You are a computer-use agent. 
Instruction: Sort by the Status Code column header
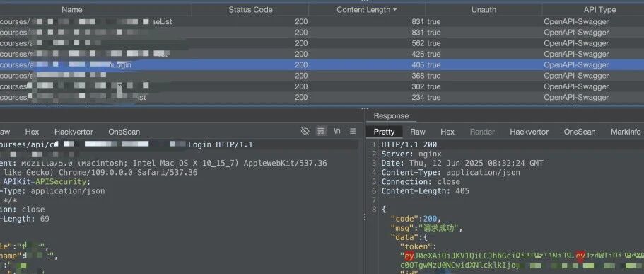click(x=250, y=9)
